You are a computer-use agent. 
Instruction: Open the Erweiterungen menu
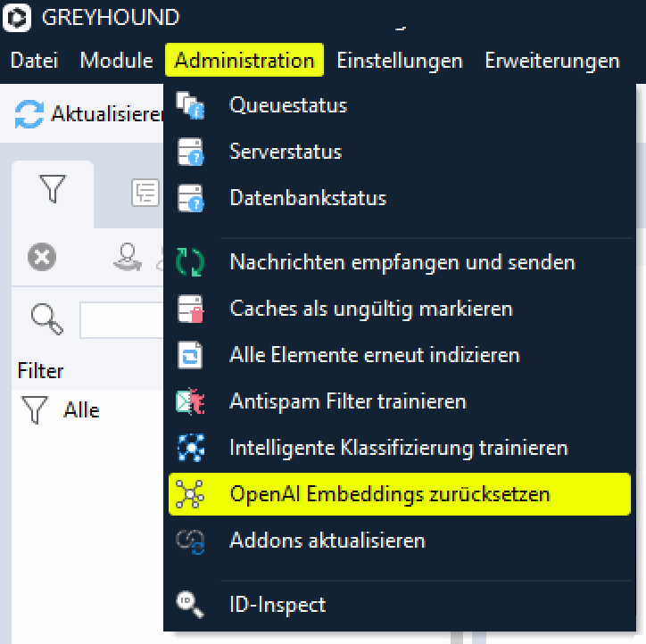click(551, 61)
